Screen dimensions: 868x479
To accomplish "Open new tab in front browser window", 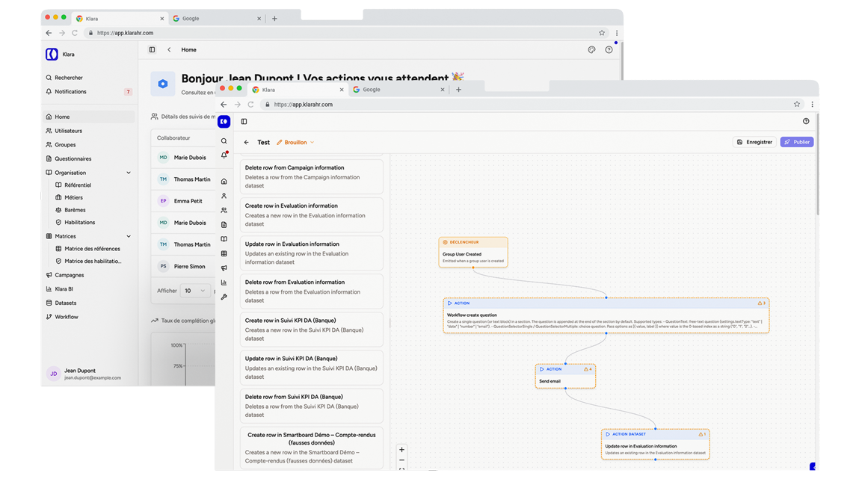I will click(x=458, y=90).
